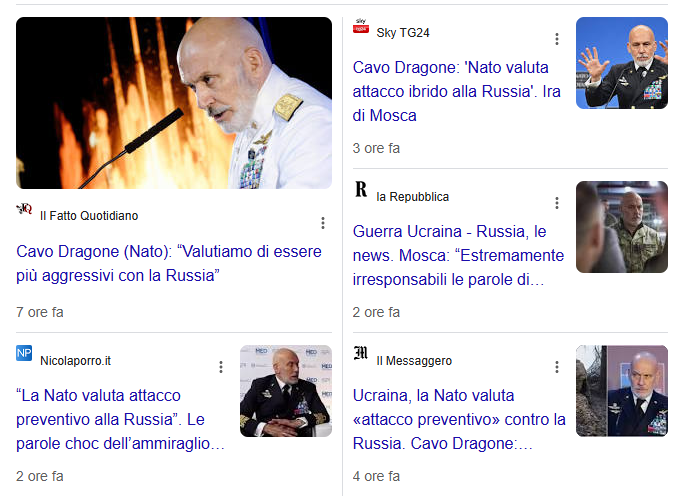Click the la Repubblica R logo icon

pyautogui.click(x=361, y=190)
